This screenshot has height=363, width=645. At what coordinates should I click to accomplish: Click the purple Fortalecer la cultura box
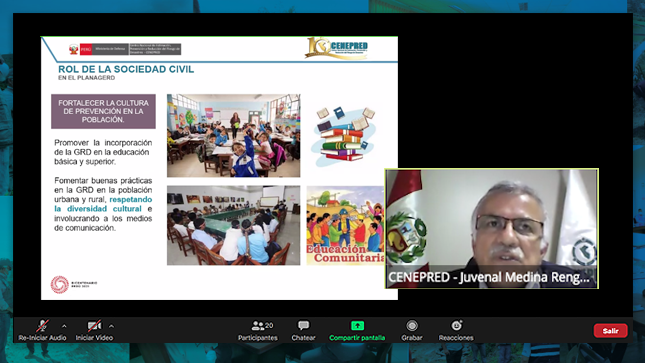tap(103, 111)
